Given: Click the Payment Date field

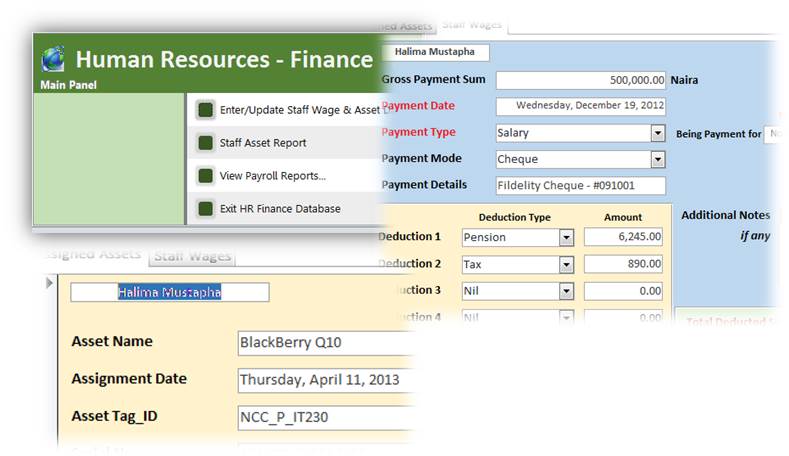Looking at the screenshot, I should [581, 106].
